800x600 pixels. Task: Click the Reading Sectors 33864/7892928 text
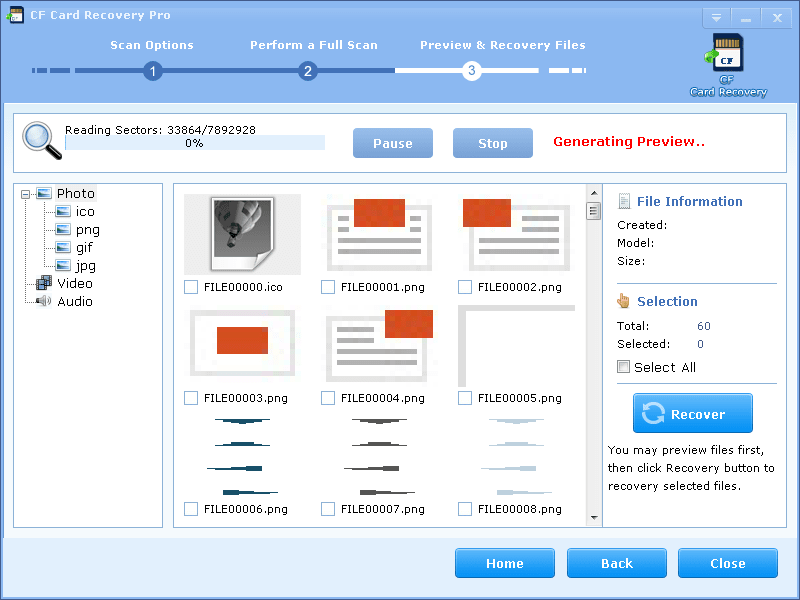tap(160, 130)
